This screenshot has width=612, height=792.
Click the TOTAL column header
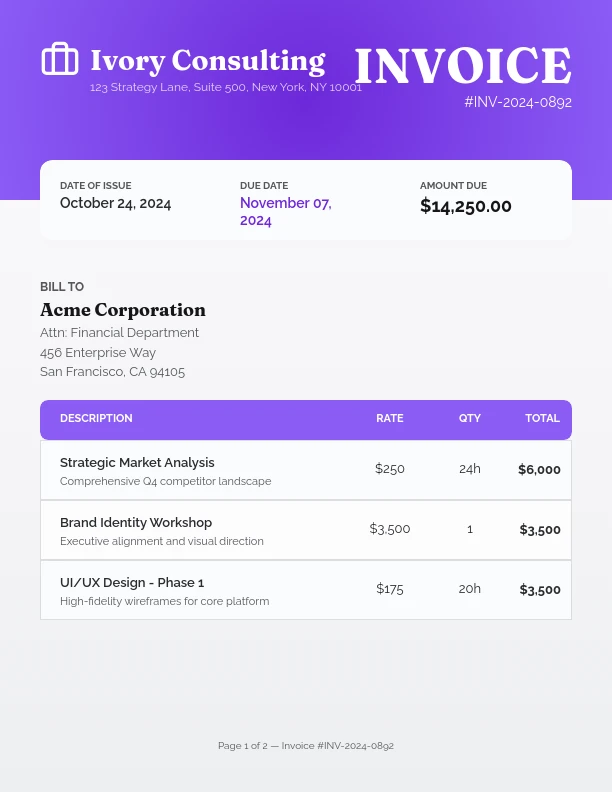(542, 419)
